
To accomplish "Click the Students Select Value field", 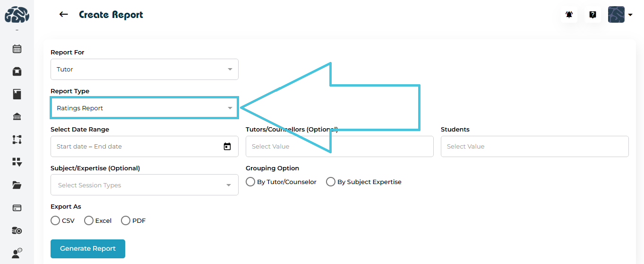I will [534, 147].
